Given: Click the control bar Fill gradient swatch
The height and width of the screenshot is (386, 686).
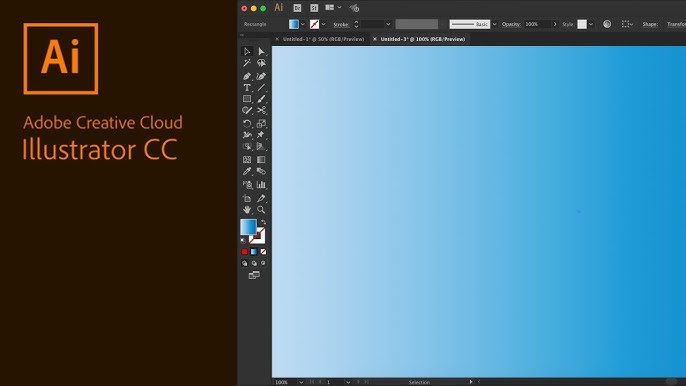Looking at the screenshot, I should 294,24.
